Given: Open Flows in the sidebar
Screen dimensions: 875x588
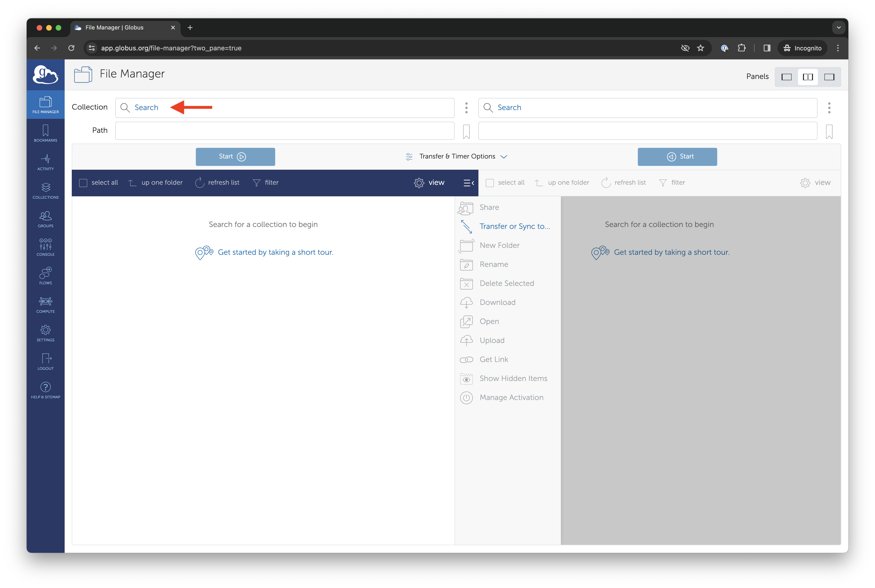Looking at the screenshot, I should click(x=45, y=276).
